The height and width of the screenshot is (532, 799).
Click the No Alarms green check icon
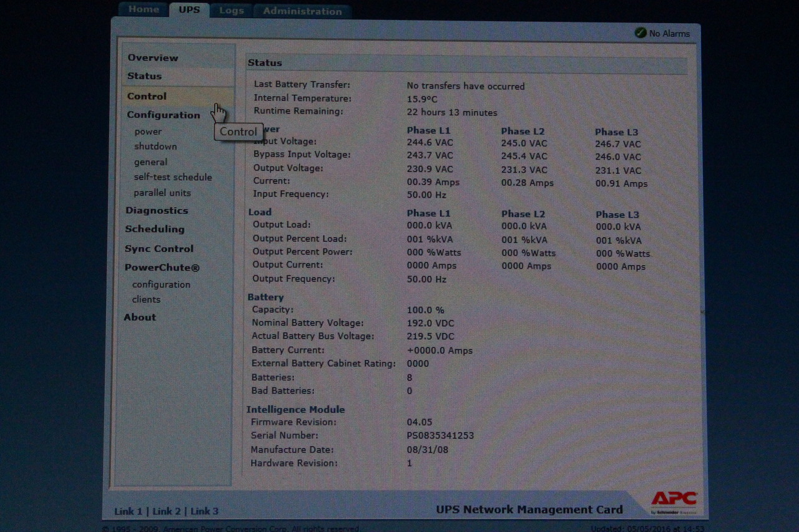tap(640, 33)
